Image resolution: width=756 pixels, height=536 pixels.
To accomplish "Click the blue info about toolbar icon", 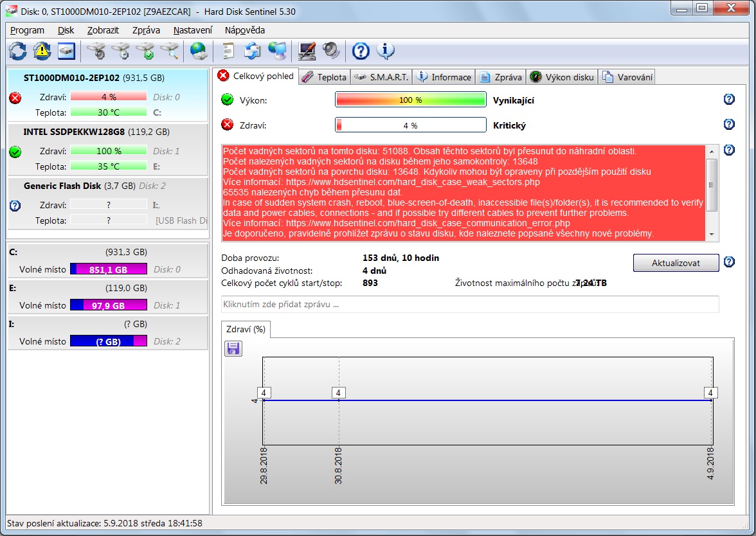I will (x=385, y=51).
